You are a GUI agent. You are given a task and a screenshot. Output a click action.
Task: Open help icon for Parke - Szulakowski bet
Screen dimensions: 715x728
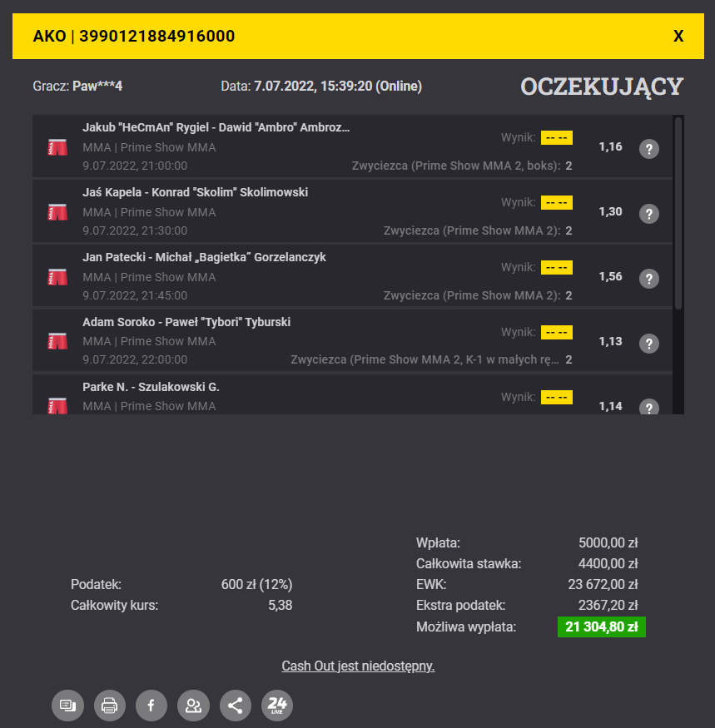point(649,407)
